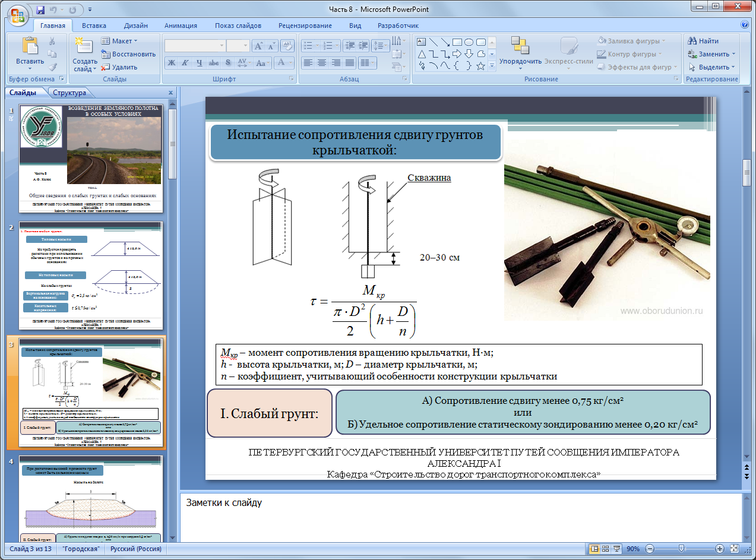Image resolution: width=756 pixels, height=560 pixels.
Task: Switch to the Структура outline tab
Action: click(69, 93)
